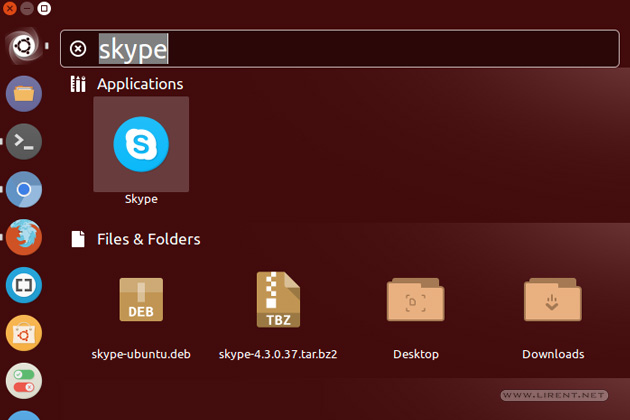Launch Firefox from the launcher
630x420 pixels.
(24, 237)
